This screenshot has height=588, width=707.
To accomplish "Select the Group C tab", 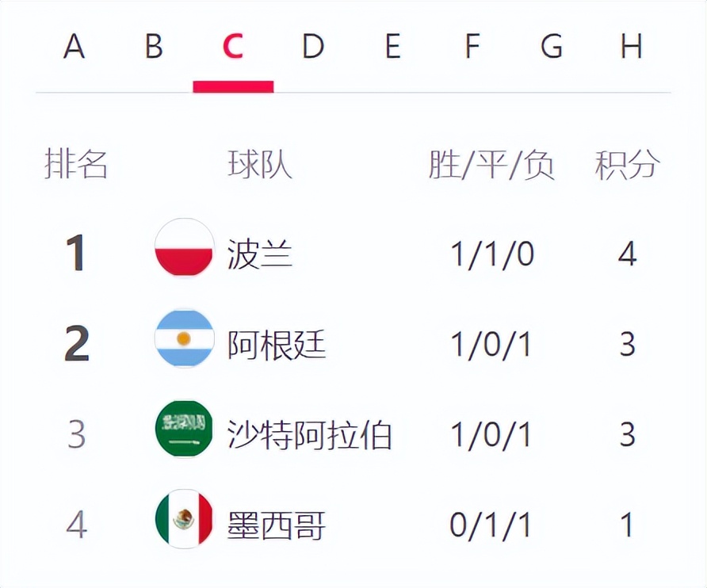I will coord(233,48).
